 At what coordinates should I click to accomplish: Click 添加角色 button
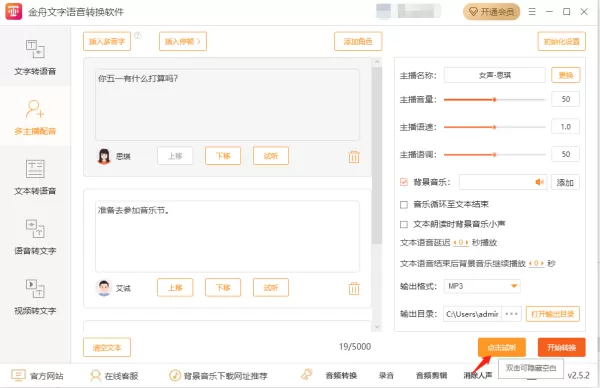pyautogui.click(x=358, y=41)
